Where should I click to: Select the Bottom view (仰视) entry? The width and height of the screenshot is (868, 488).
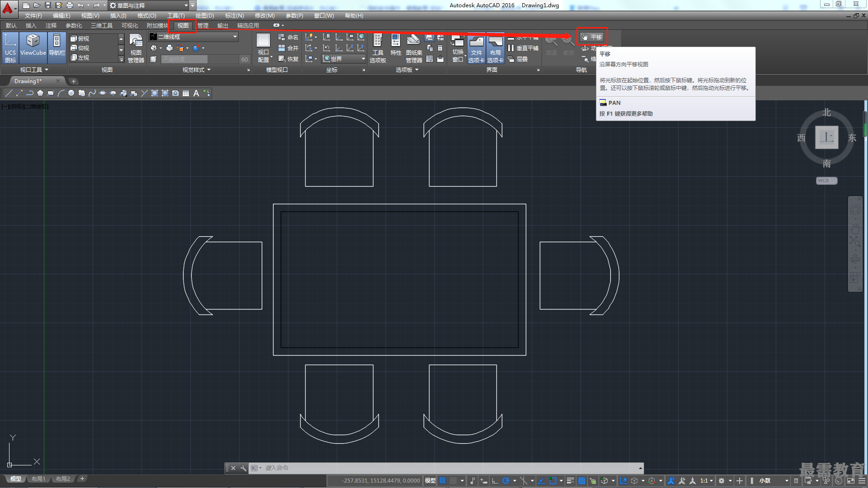click(x=80, y=48)
